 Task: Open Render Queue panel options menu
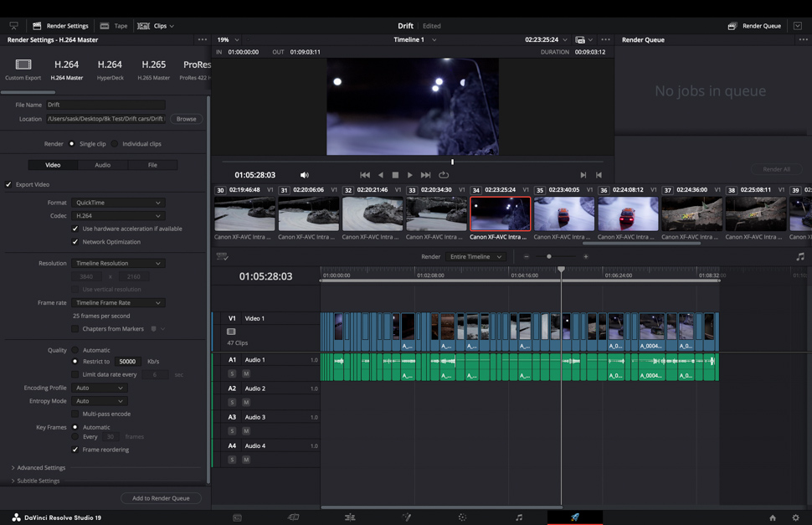(x=803, y=40)
